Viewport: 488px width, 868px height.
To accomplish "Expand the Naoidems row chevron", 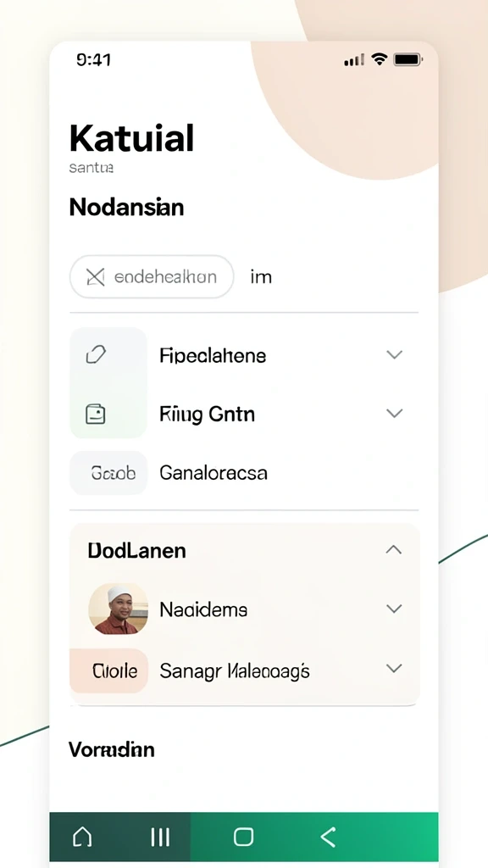I will (x=394, y=609).
